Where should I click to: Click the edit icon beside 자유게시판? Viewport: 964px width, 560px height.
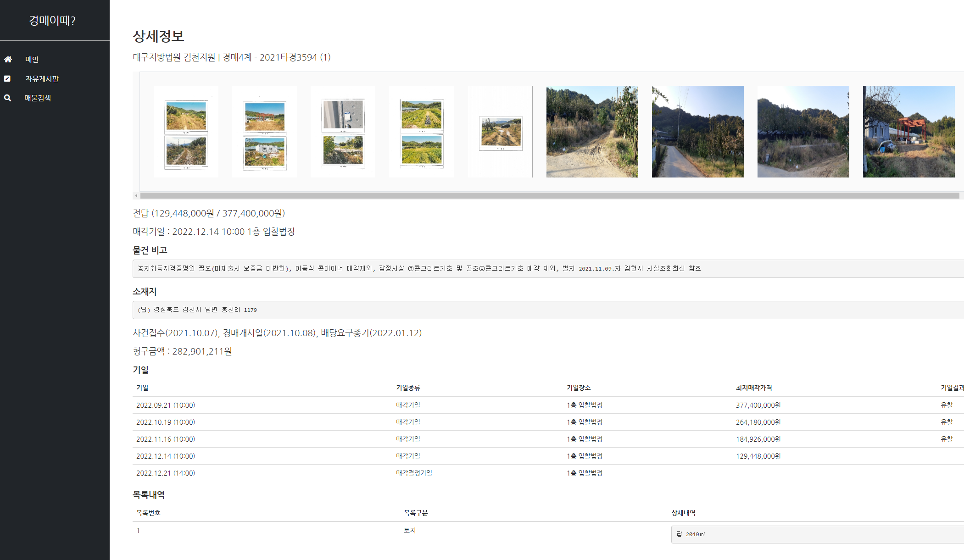(7, 78)
